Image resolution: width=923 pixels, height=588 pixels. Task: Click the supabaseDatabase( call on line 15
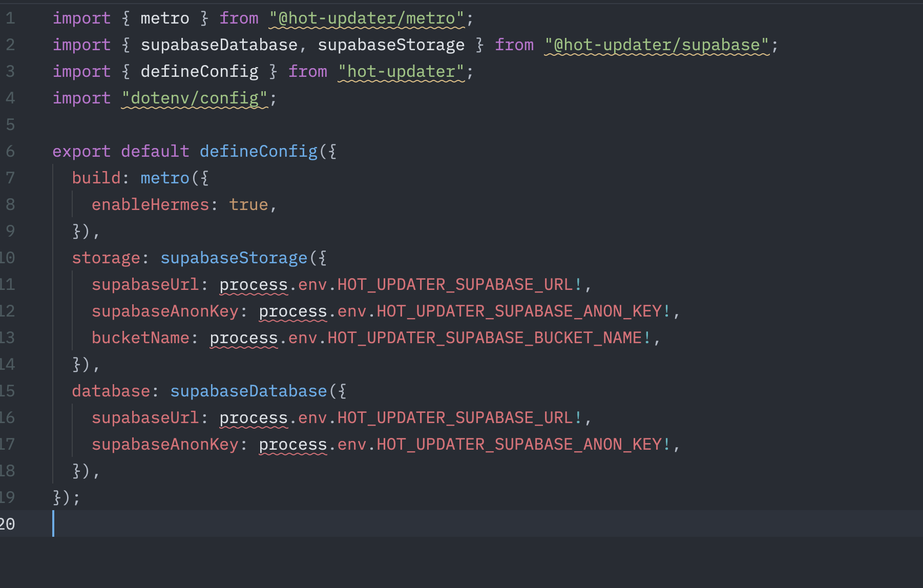click(x=248, y=391)
